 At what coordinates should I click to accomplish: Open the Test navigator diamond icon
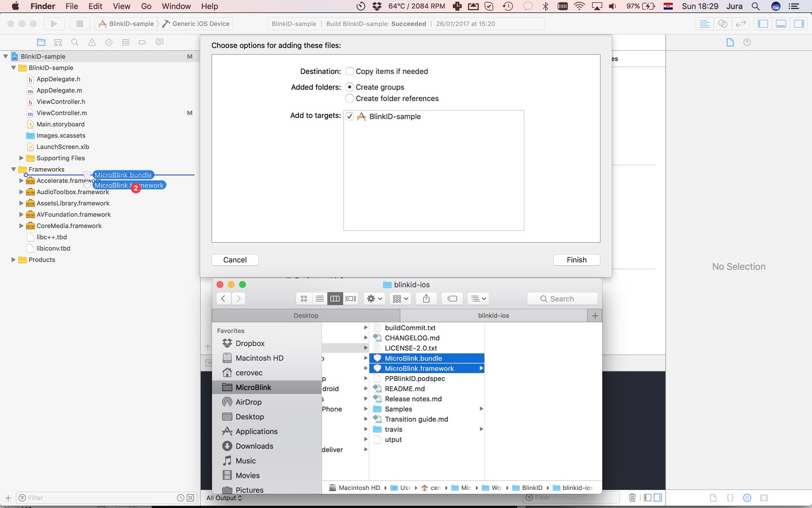click(x=109, y=42)
